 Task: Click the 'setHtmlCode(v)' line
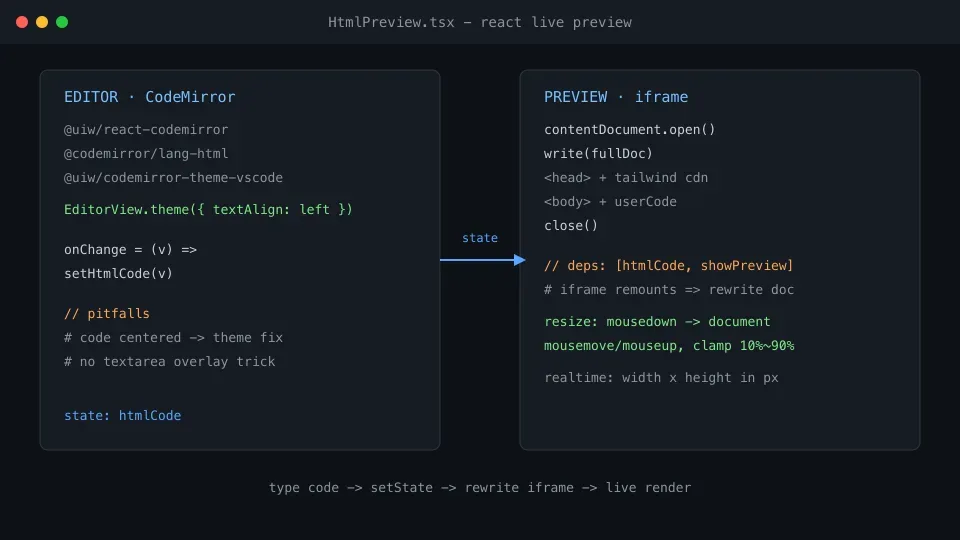118,274
